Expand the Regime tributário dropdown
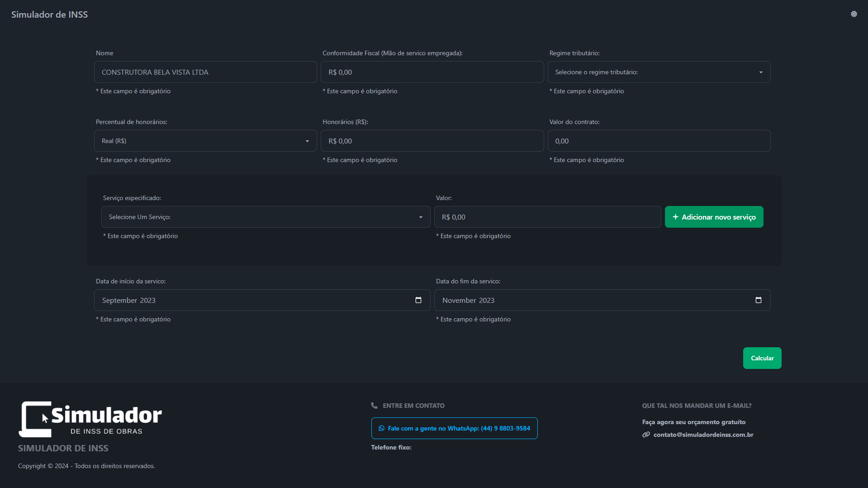Viewport: 868px width, 488px height. coord(659,72)
